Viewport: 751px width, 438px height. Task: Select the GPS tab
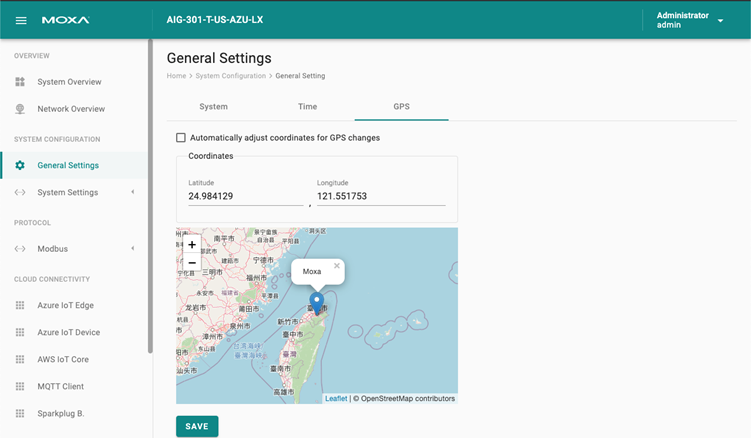pos(401,106)
